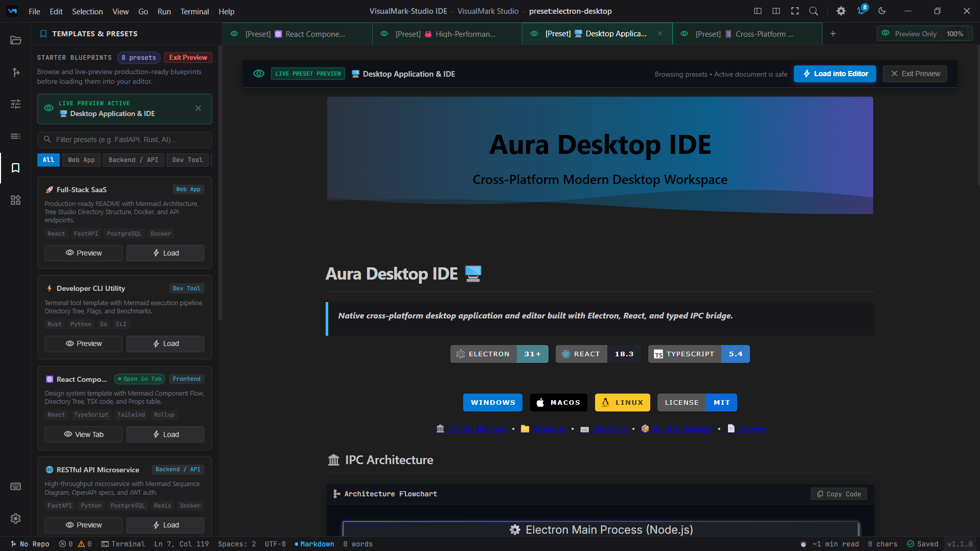Click the errors count icon in status bar
The width and height of the screenshot is (980, 551).
(66, 544)
